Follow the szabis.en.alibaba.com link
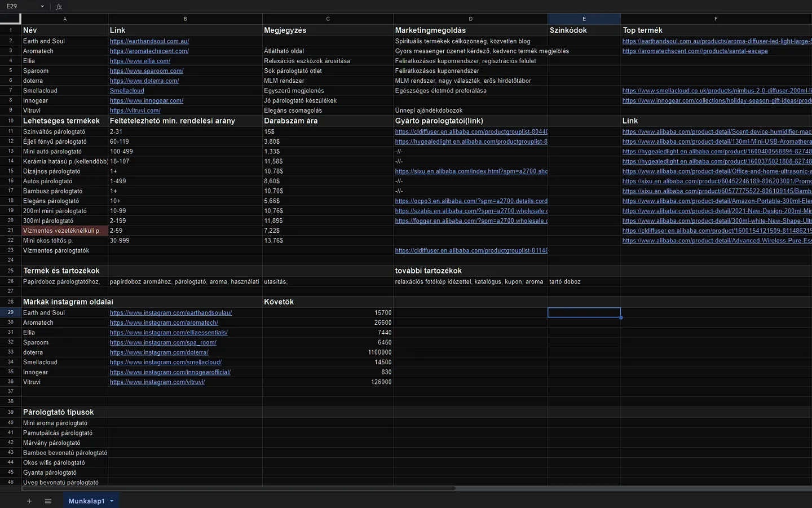 [471, 211]
